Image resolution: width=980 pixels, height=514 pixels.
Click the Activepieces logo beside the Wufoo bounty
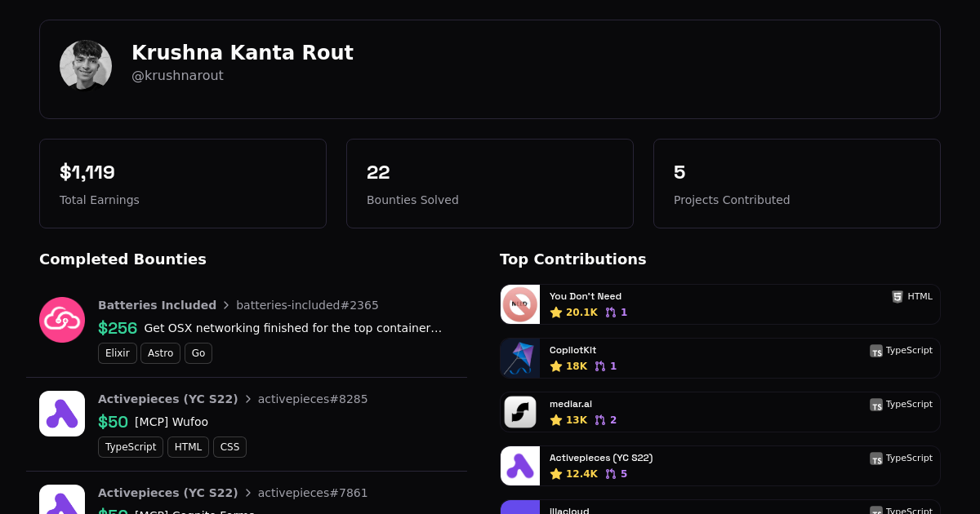click(x=62, y=414)
